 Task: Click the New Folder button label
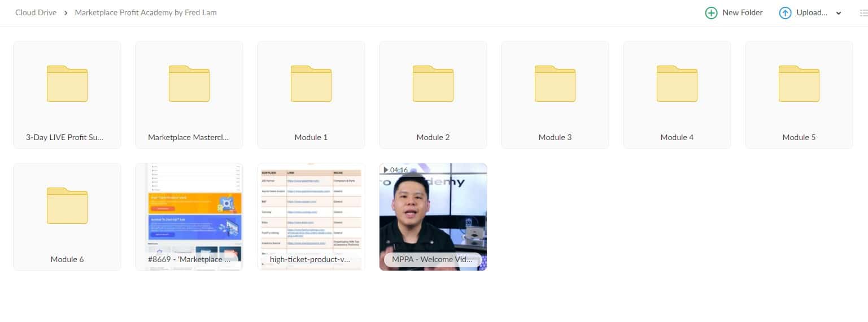tap(743, 12)
